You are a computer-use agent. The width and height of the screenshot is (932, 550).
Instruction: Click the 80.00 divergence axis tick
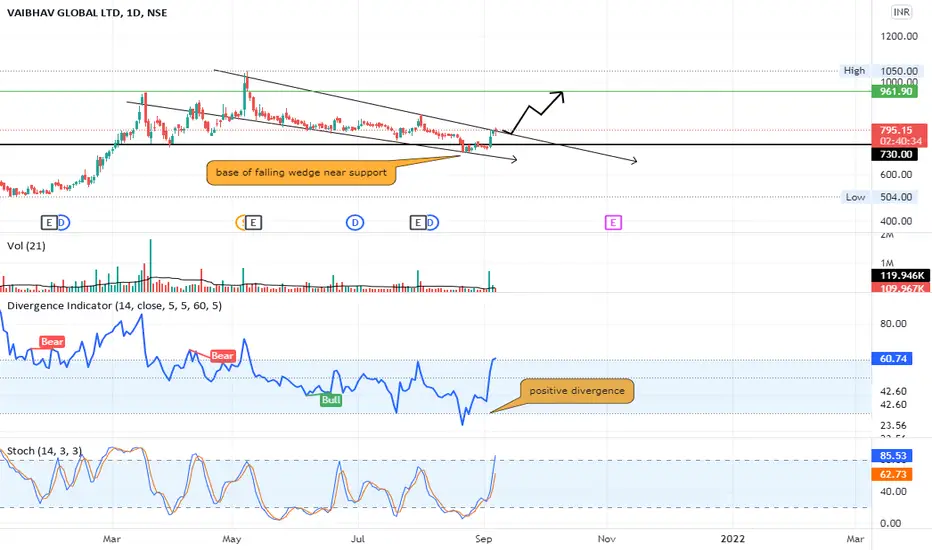click(x=893, y=323)
